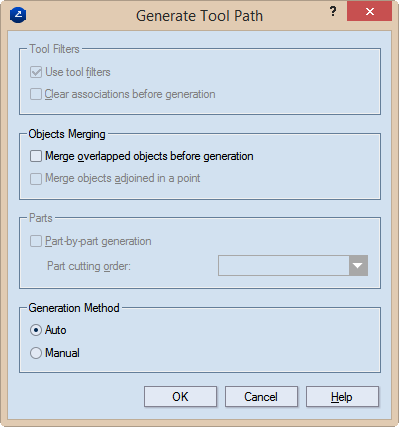
Task: Toggle Merge objects adjoined in a point
Action: point(36,178)
